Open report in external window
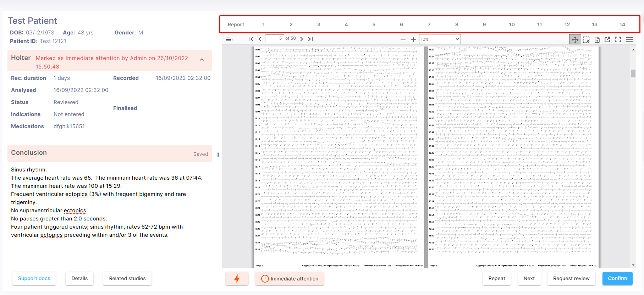This screenshot has height=295, width=644. 607,39
